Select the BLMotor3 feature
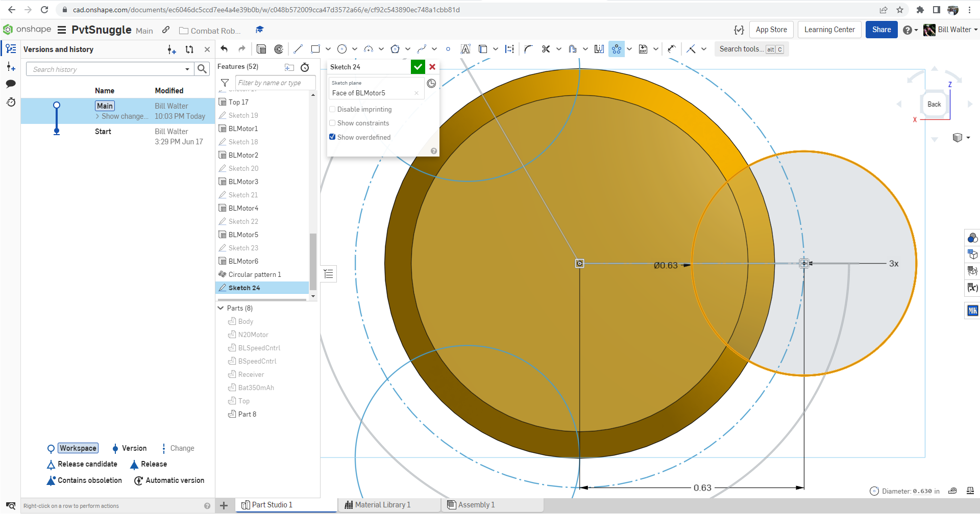Screen dimensions: 980x514 click(243, 182)
